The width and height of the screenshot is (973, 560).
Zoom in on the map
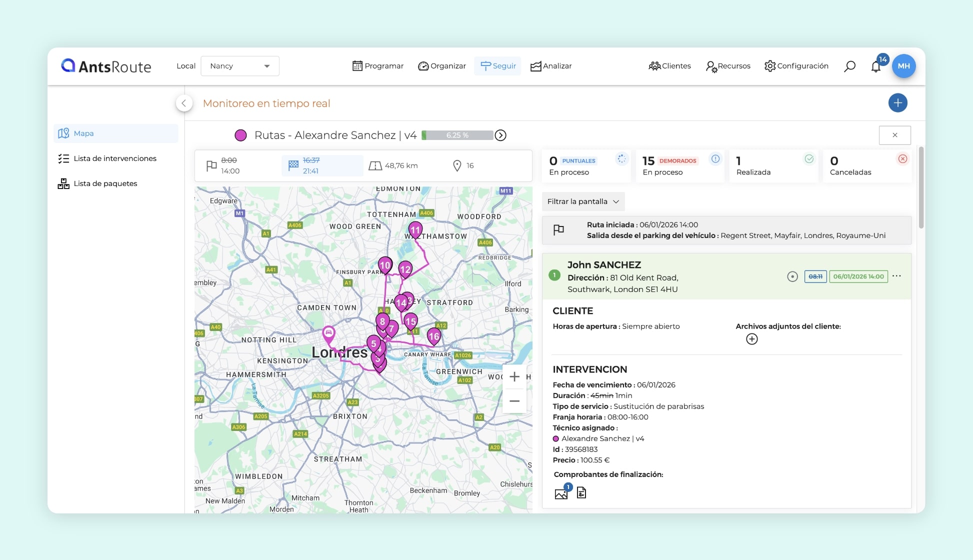(x=514, y=377)
